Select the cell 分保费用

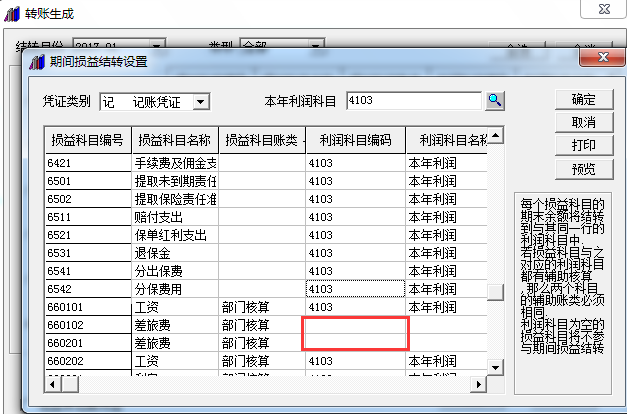click(x=175, y=289)
